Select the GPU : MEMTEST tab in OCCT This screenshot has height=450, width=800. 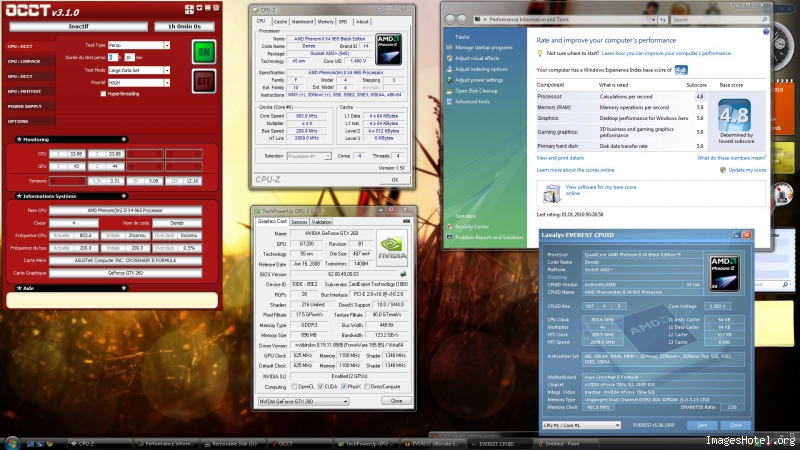coord(30,91)
